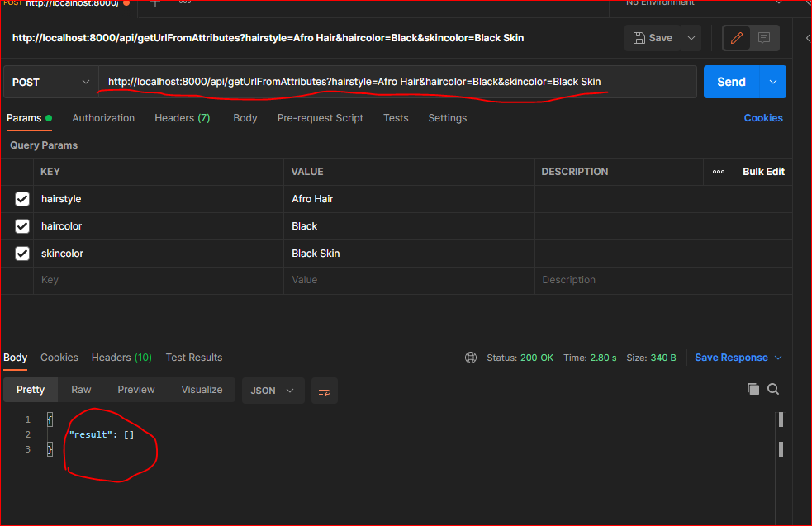Click the Time 2.80 s text

pos(590,358)
